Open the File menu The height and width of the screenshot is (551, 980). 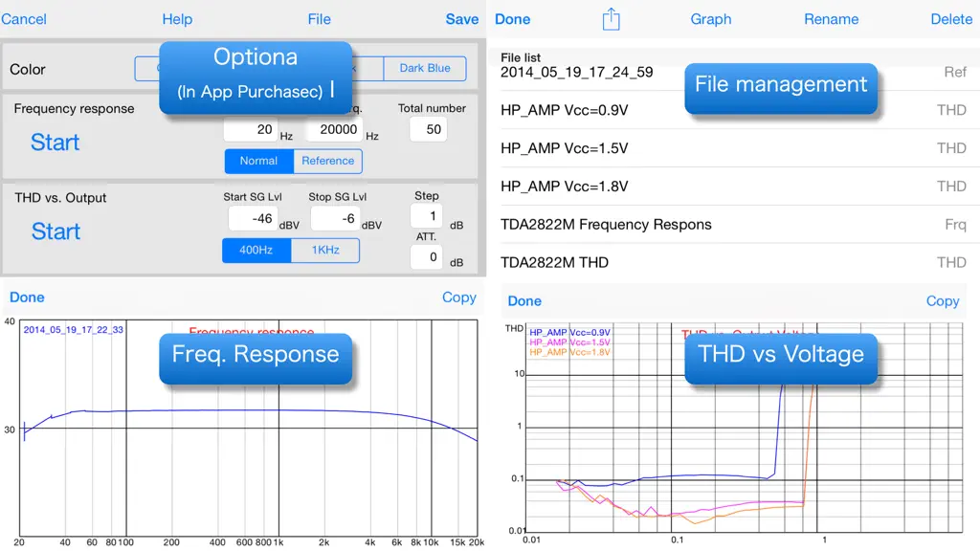click(320, 19)
